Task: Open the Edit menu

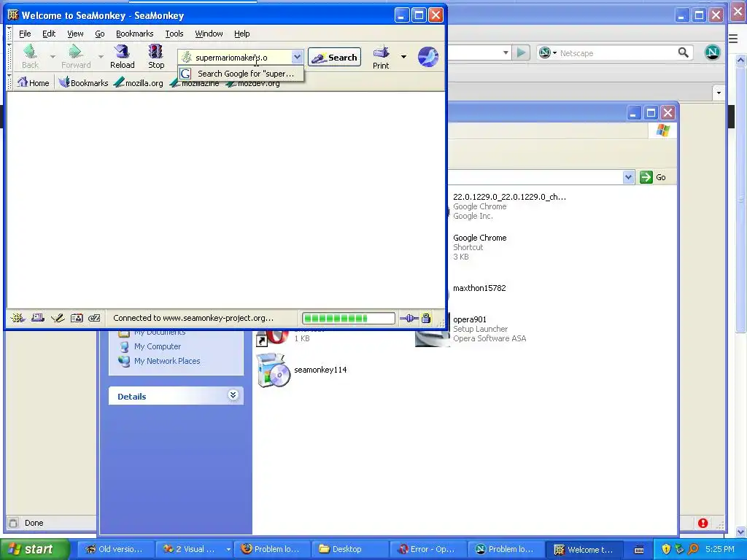Action: point(49,34)
